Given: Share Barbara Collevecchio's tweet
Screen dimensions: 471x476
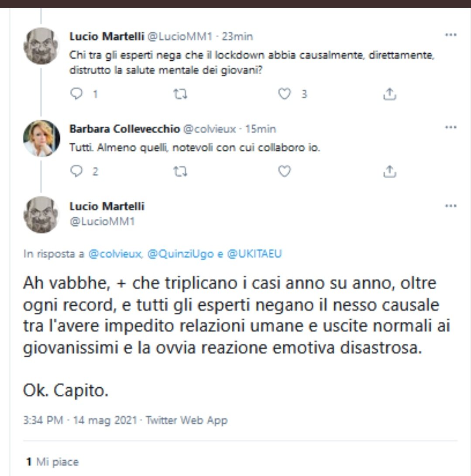Looking at the screenshot, I should (389, 172).
